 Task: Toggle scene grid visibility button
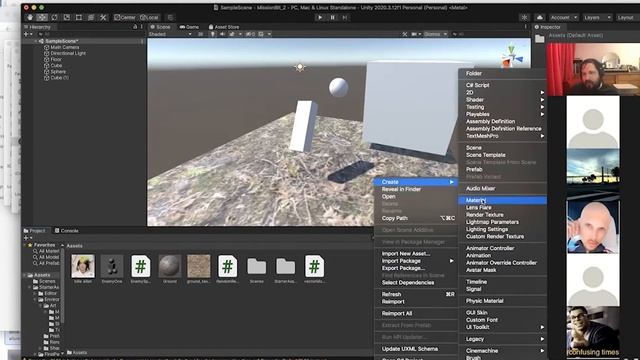point(261,34)
